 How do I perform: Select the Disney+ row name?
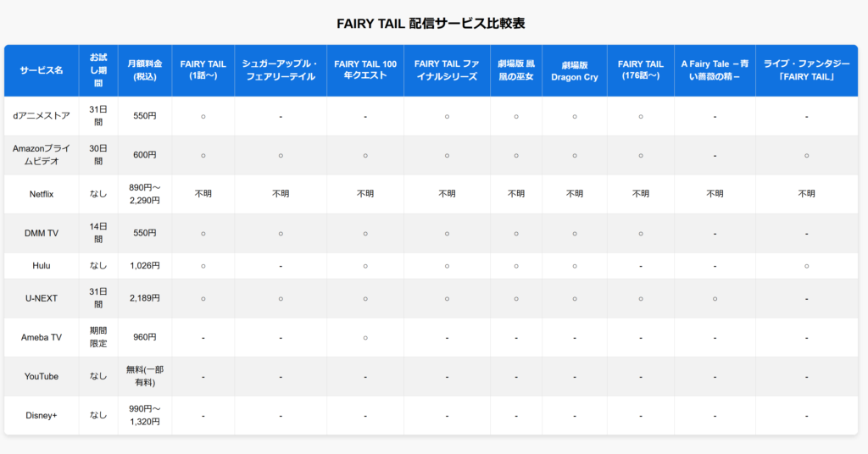42,415
